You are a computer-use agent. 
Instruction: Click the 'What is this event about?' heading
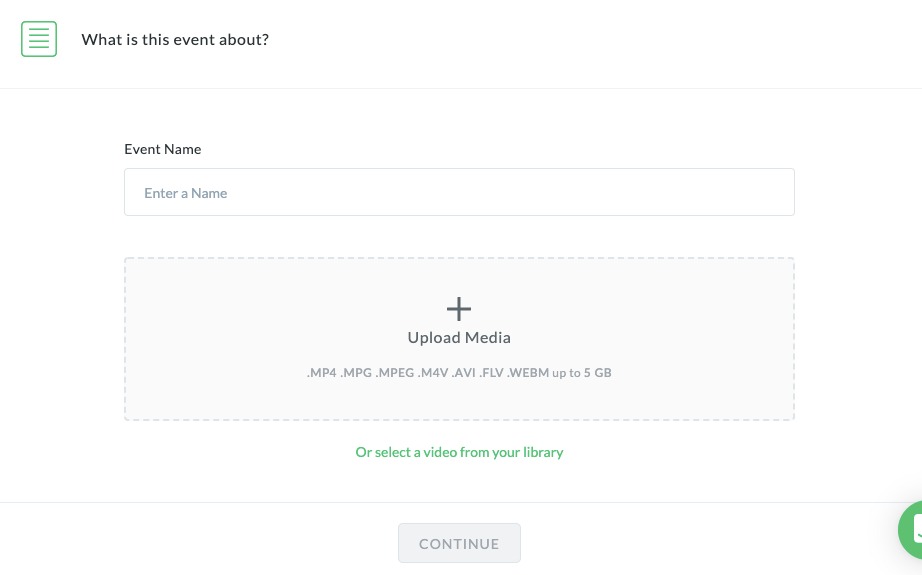[x=175, y=40]
